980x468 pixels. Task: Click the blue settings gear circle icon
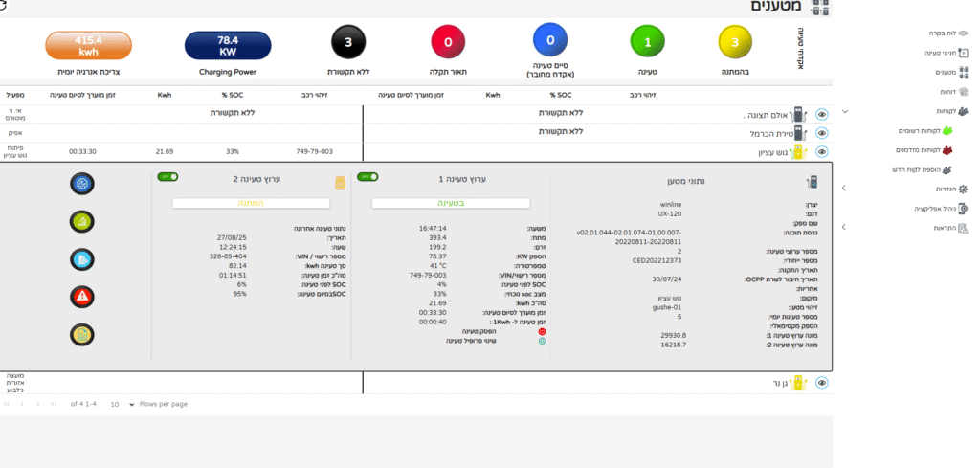[83, 184]
